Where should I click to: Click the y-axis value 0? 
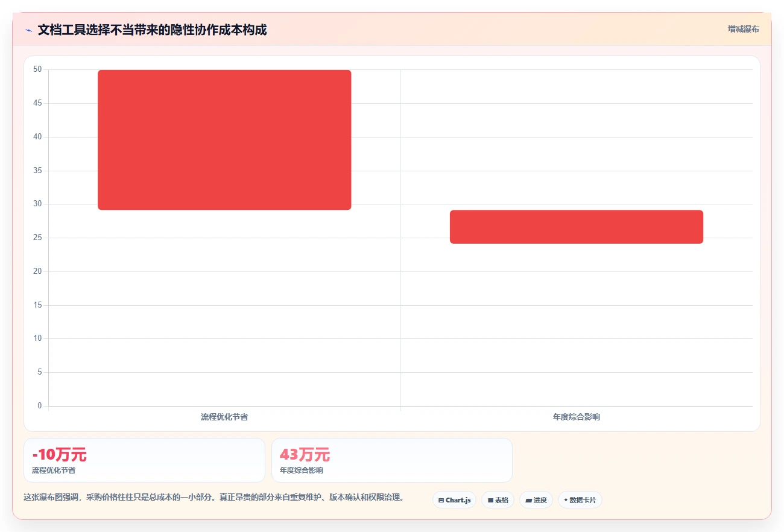pyautogui.click(x=40, y=406)
